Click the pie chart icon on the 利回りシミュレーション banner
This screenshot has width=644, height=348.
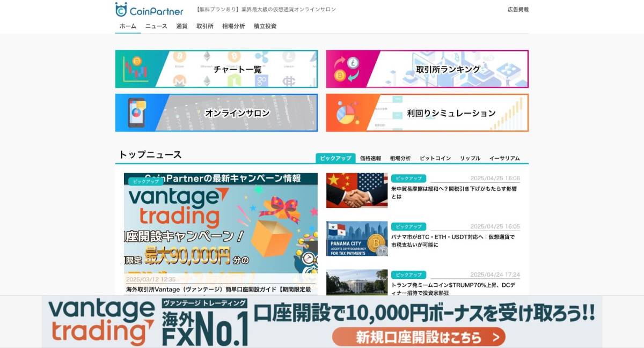coord(347,114)
